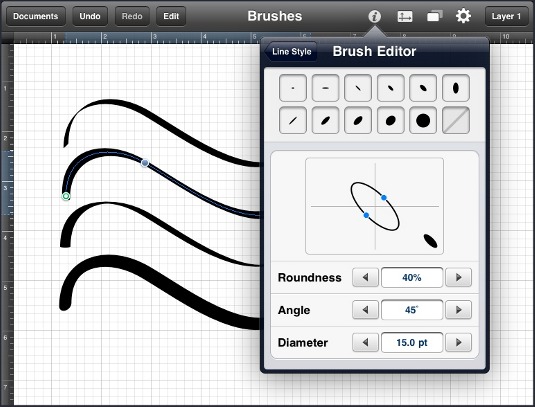Screen dimensions: 535x407
Task: Click the Undo button
Action: pyautogui.click(x=90, y=16)
